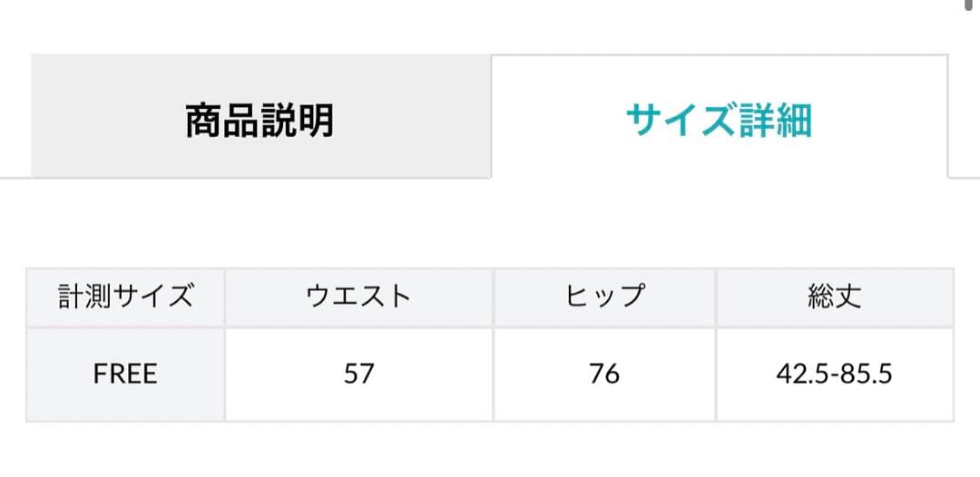Click the hip value 76

click(604, 374)
